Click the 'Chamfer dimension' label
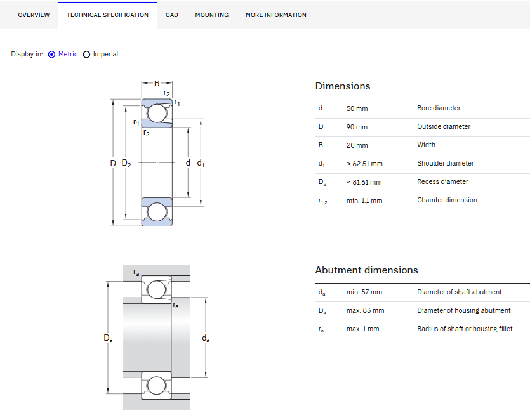This screenshot has height=420, width=530. (447, 200)
